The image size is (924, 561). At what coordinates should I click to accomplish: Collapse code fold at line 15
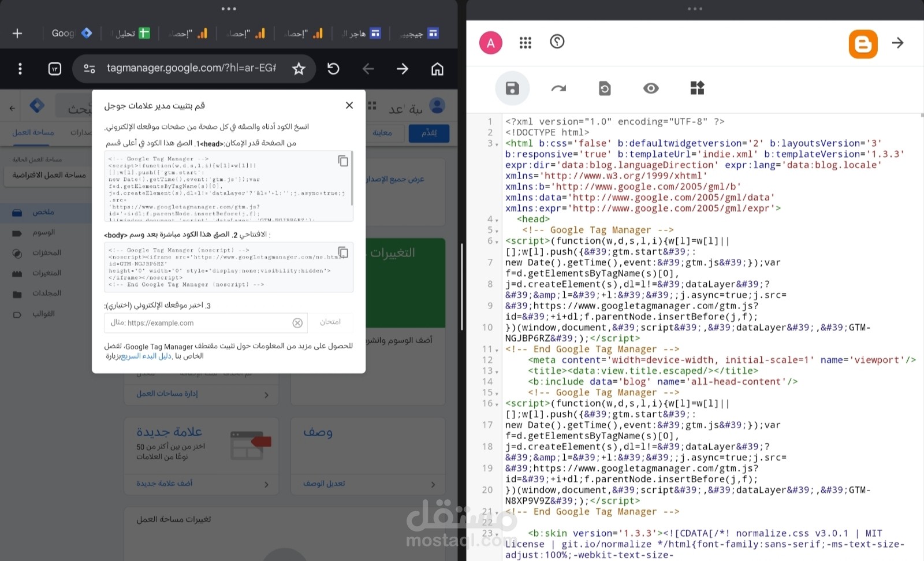(497, 393)
